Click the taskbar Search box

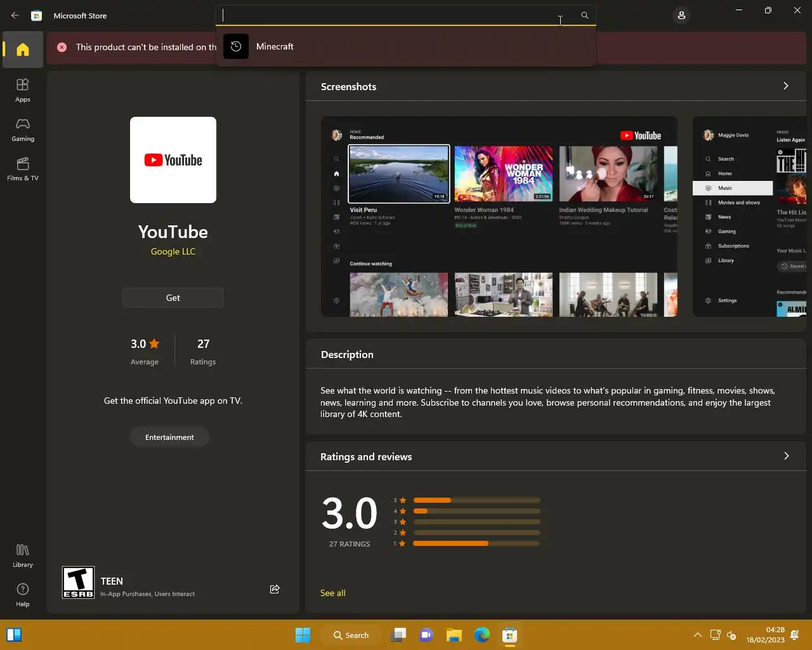coord(351,635)
